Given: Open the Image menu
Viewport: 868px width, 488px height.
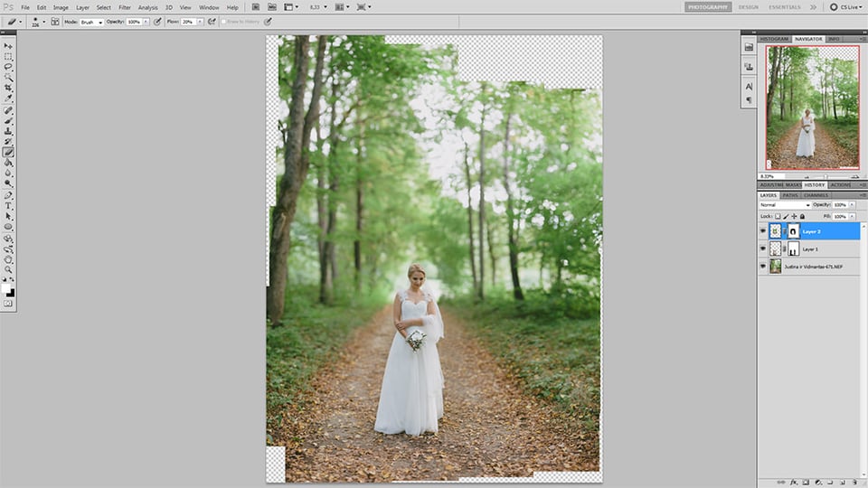Looking at the screenshot, I should coord(61,8).
